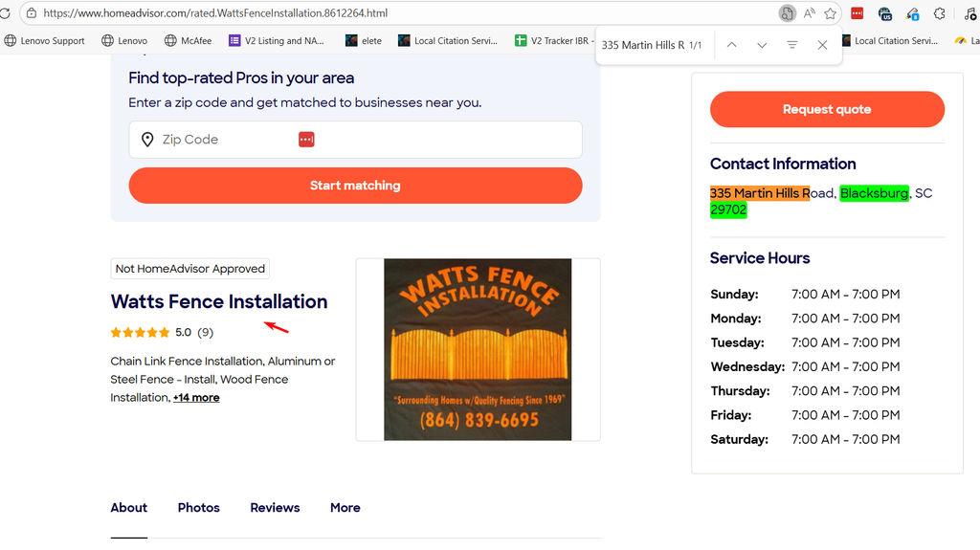Switch to the More tab
Viewport: 980px width, 550px height.
(x=345, y=508)
